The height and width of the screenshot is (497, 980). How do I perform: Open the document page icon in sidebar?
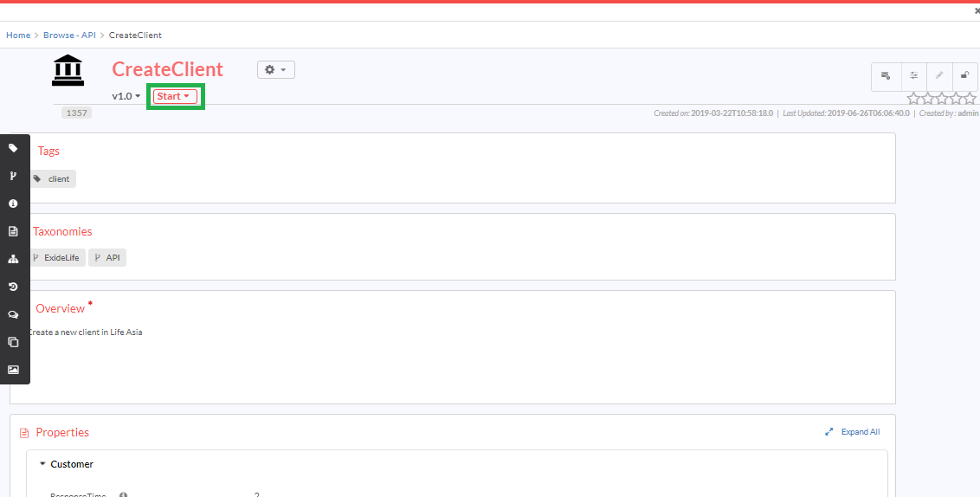coord(13,231)
